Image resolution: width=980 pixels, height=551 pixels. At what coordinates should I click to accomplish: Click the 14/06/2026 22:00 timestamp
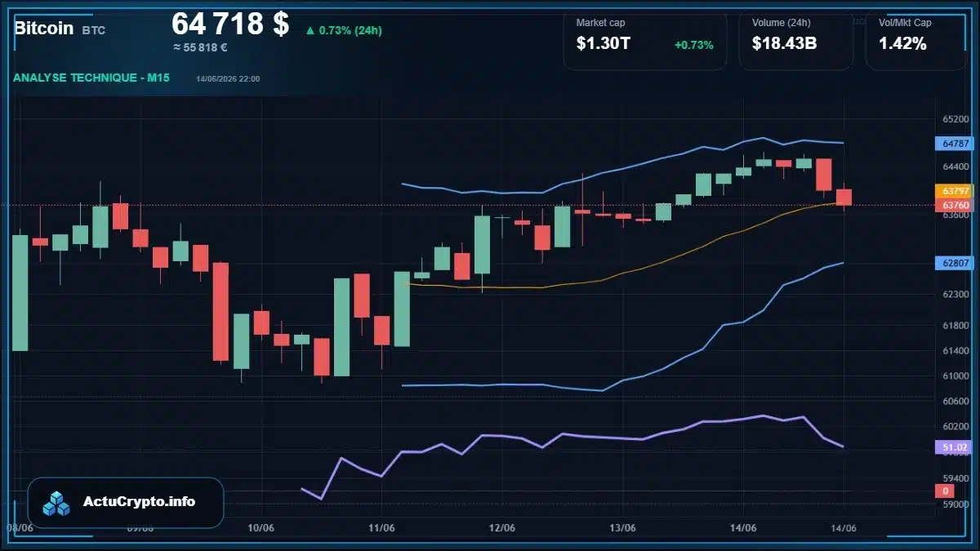228,78
